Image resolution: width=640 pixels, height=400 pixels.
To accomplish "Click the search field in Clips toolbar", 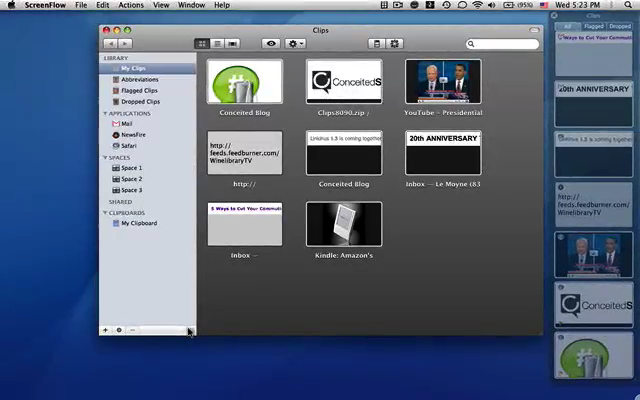I will (505, 44).
